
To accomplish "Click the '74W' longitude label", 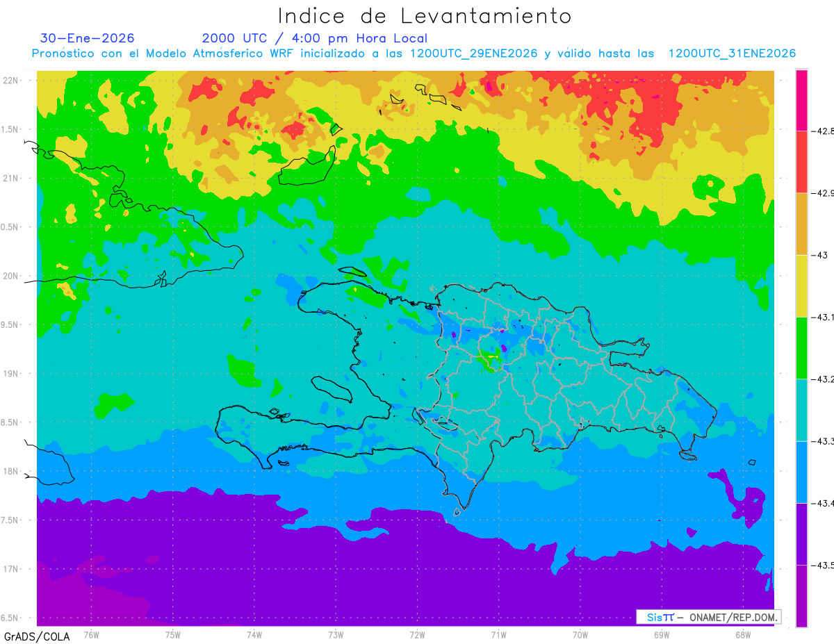I will coord(254,635).
